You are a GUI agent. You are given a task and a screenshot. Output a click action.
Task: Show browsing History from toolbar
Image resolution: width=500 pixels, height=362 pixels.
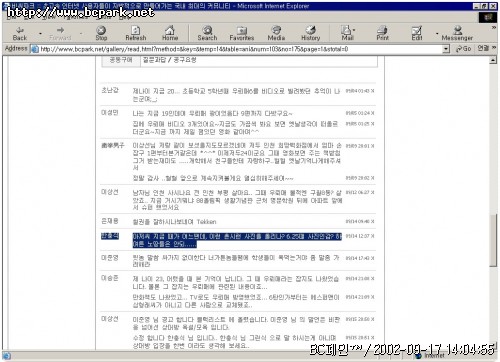click(310, 33)
